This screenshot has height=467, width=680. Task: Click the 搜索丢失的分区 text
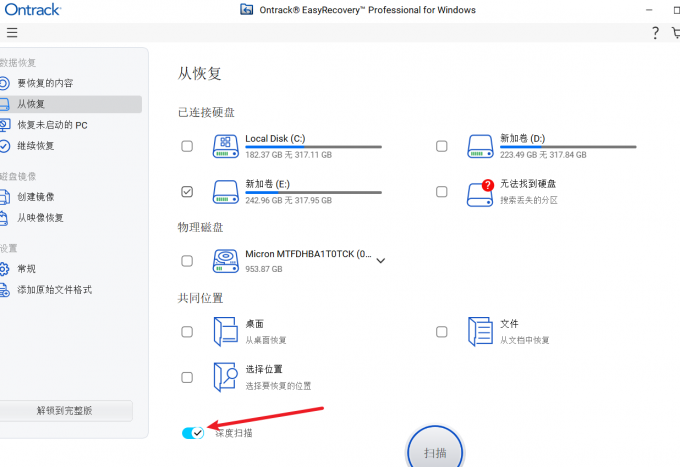(x=529, y=200)
